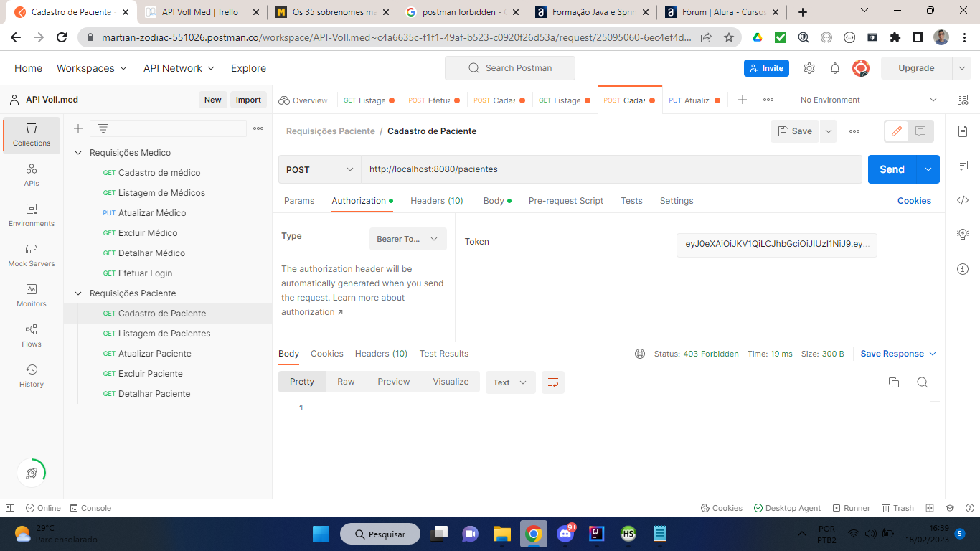
Task: Toggle line wrap in response
Action: point(553,382)
